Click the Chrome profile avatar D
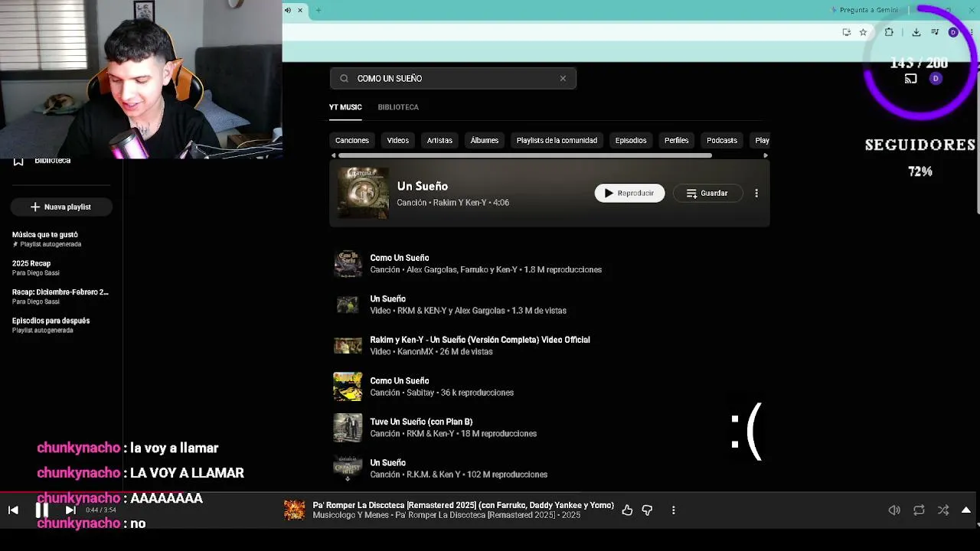The width and height of the screenshot is (980, 551). (x=953, y=32)
